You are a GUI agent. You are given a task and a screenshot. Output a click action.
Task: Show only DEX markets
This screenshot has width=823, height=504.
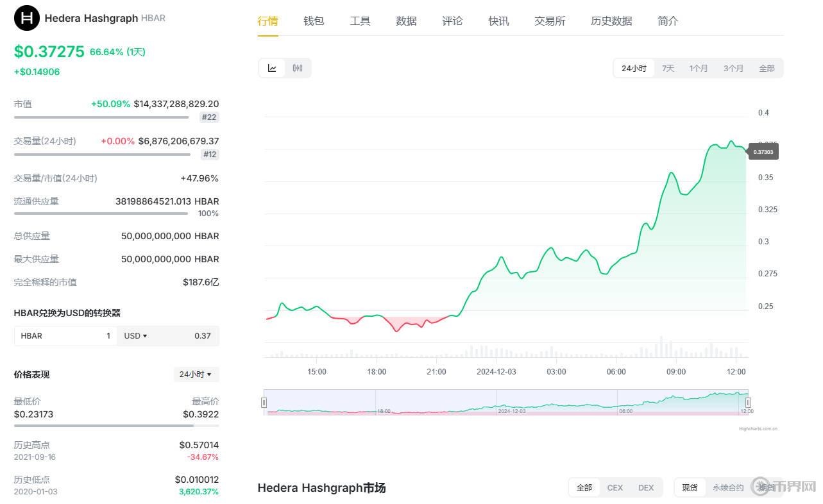(645, 487)
